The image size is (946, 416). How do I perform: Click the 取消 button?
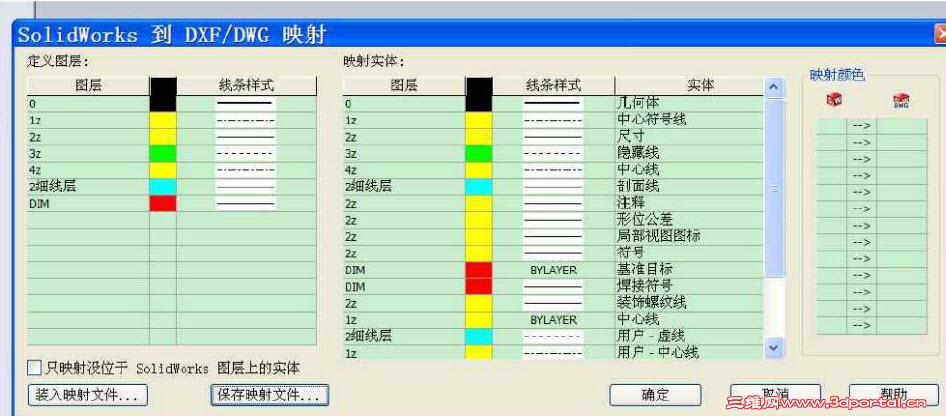(776, 395)
